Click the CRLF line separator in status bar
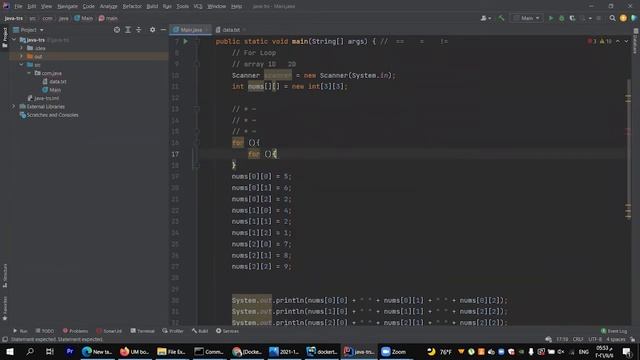The width and height of the screenshot is (640, 360). coord(578,340)
